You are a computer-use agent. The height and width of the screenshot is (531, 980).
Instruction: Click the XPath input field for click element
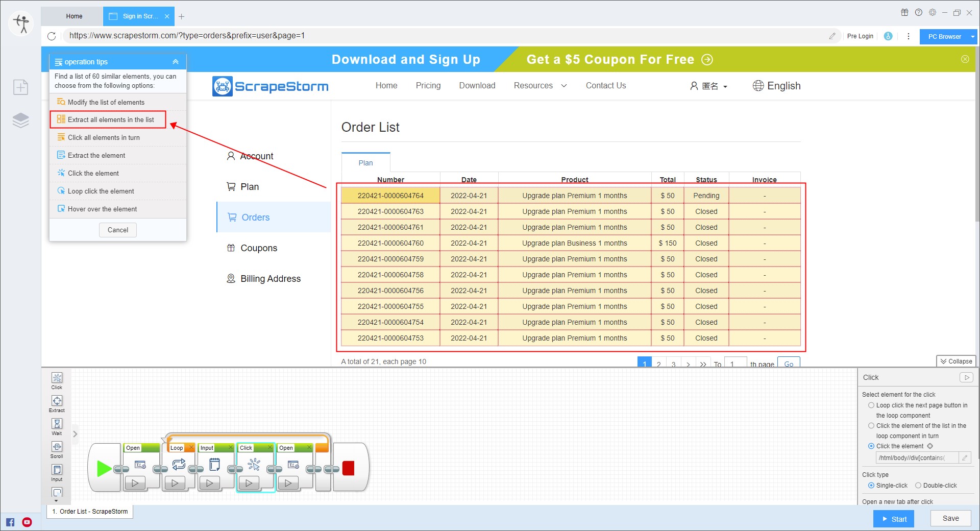[917, 458]
